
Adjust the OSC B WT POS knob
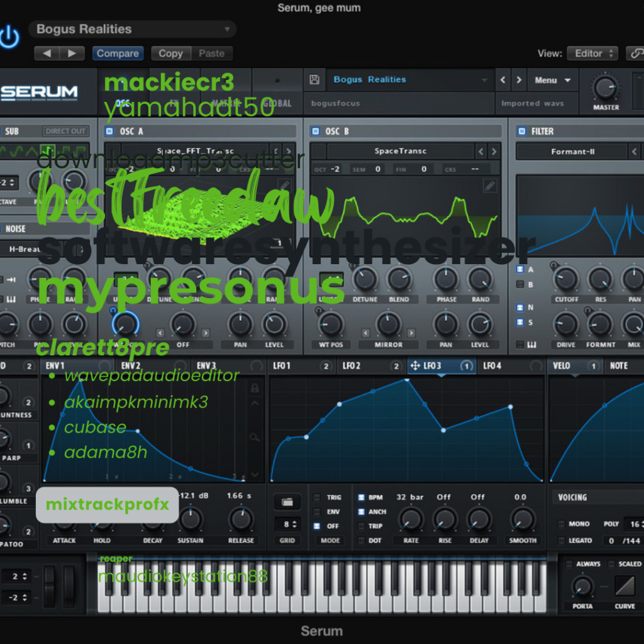click(x=331, y=324)
